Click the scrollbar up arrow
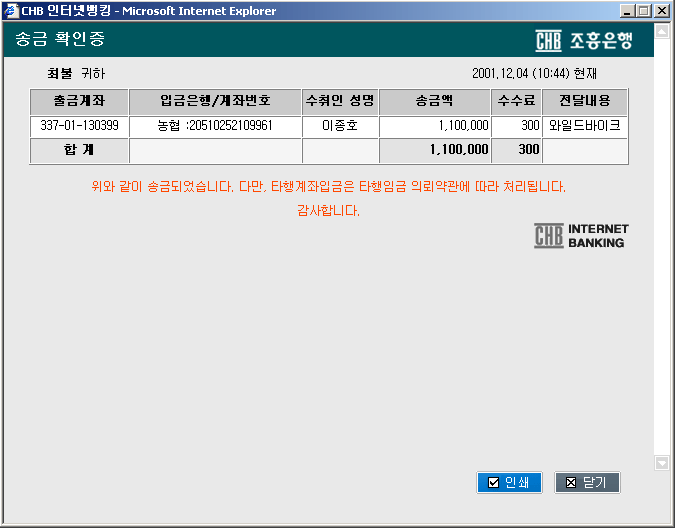The width and height of the screenshot is (675, 528). coord(661,31)
